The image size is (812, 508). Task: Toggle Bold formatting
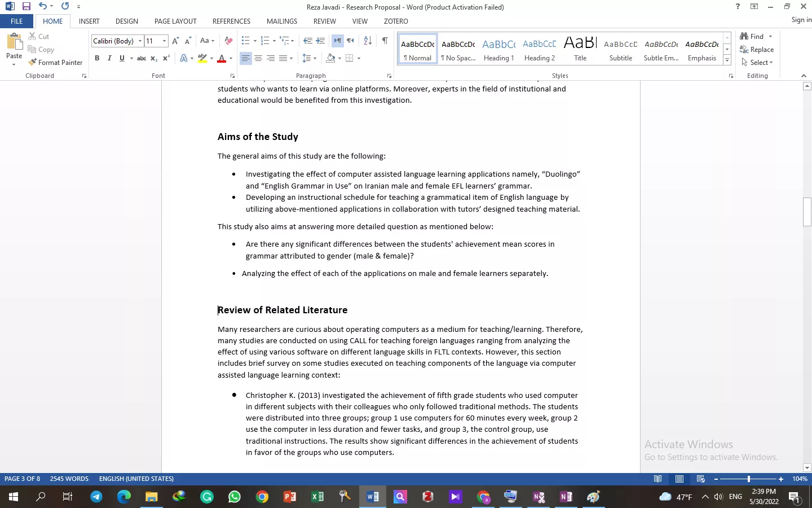(97, 58)
